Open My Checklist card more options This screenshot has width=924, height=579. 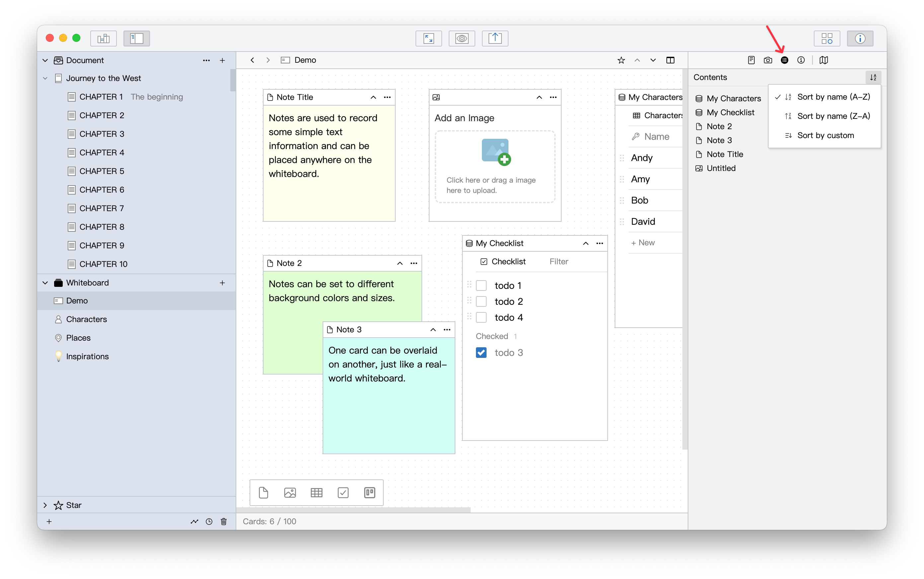[600, 243]
